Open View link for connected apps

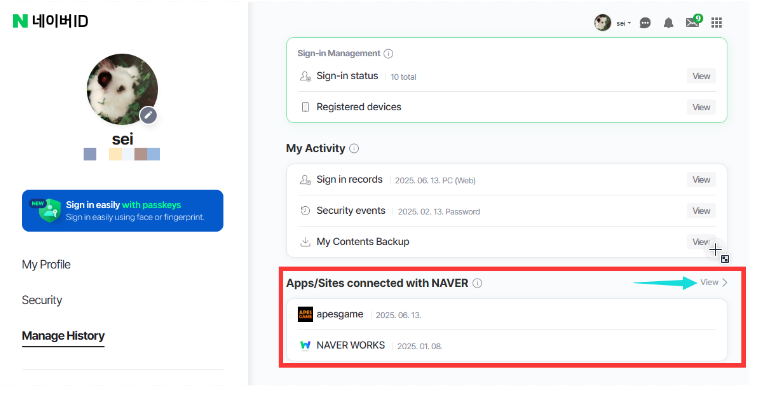pyautogui.click(x=714, y=283)
